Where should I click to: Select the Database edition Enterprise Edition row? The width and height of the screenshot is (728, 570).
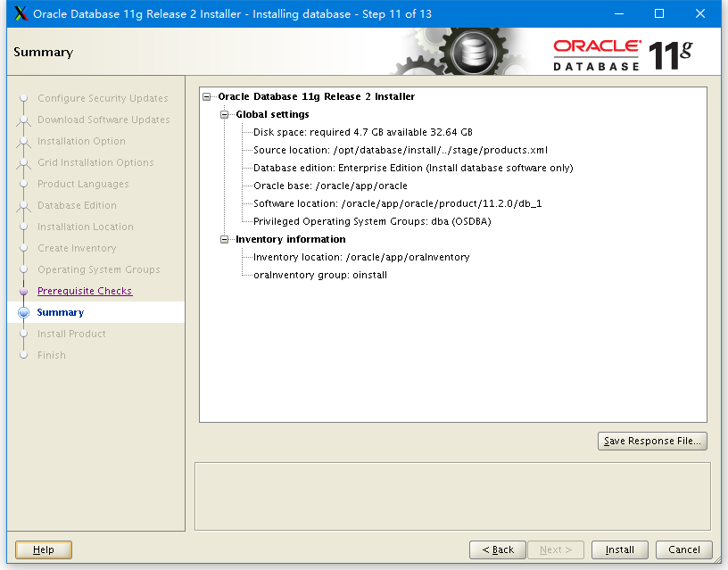click(x=413, y=168)
